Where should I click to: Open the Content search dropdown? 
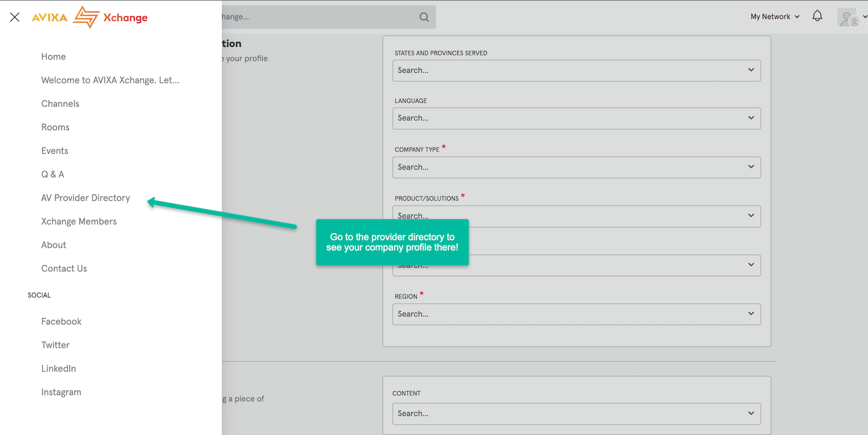point(576,414)
